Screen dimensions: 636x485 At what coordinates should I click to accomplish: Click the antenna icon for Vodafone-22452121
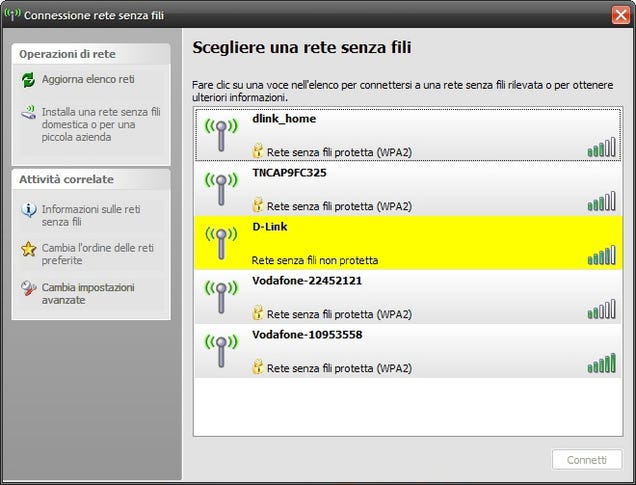click(221, 297)
